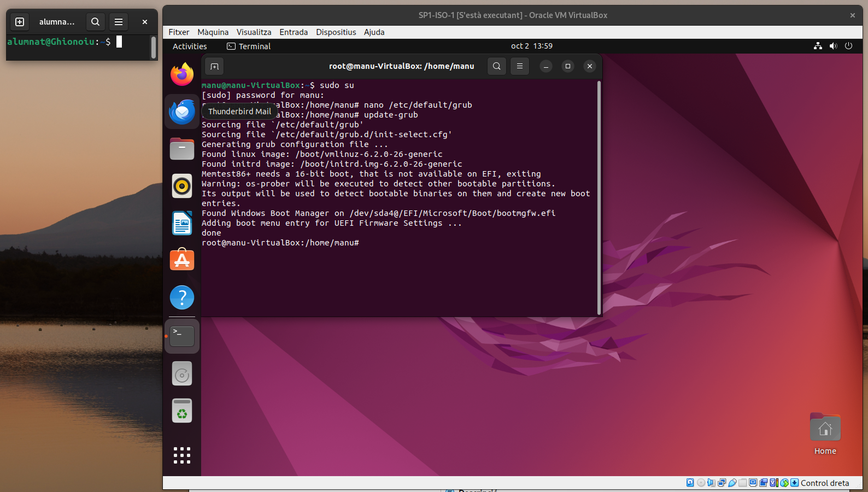Open Ubuntu Software store icon
Image resolution: width=868 pixels, height=492 pixels.
coord(182,260)
